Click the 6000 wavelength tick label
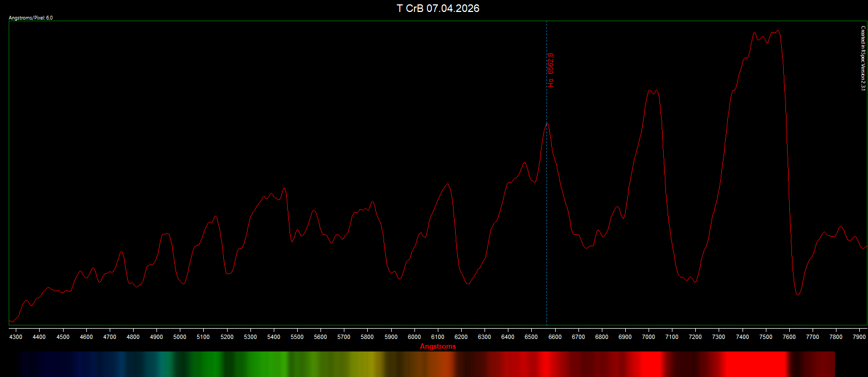 tap(414, 337)
